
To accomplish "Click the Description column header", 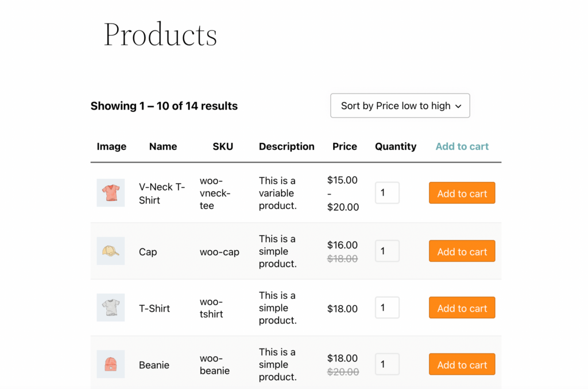I will [x=286, y=146].
